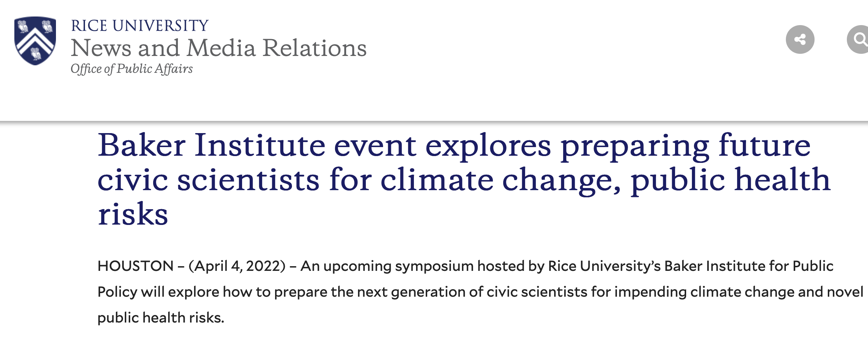Click the words 'Baker Institute' in headline
This screenshot has height=348, width=868.
tap(212, 145)
